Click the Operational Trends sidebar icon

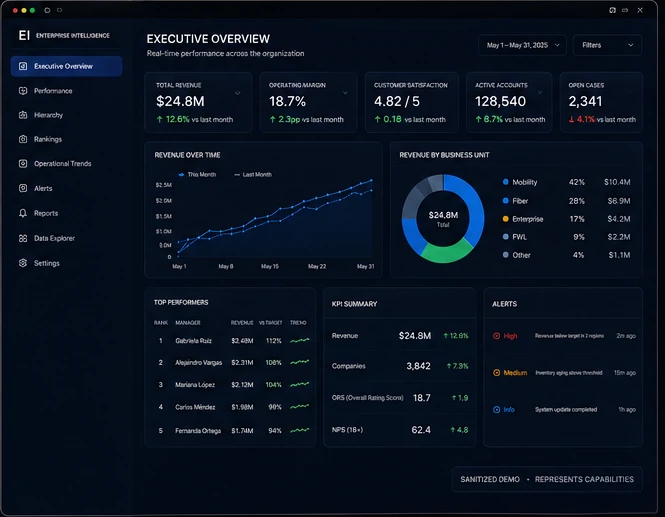pyautogui.click(x=23, y=164)
